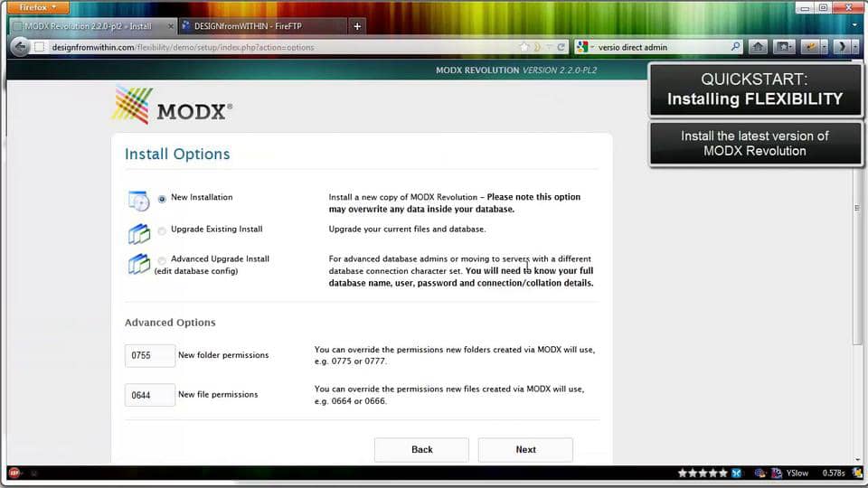Click the New Installation label text
Screen dimensions: 868x488
(202, 197)
